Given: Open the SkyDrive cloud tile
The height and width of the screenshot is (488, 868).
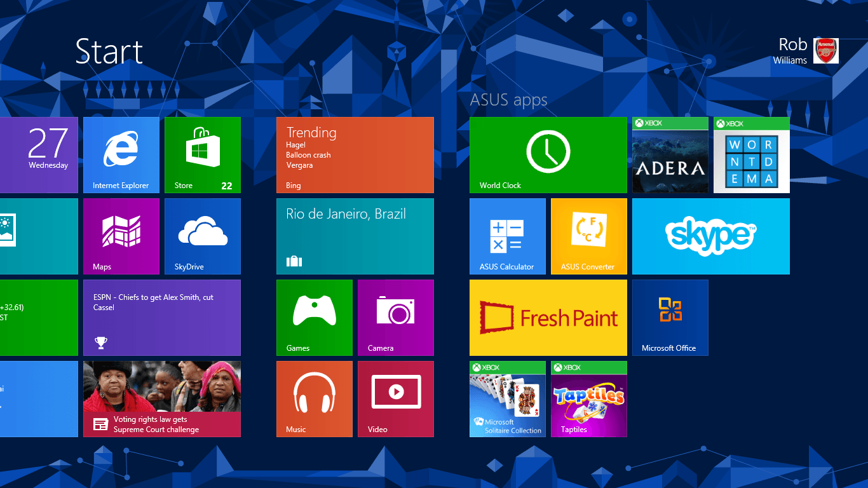Looking at the screenshot, I should pyautogui.click(x=203, y=236).
